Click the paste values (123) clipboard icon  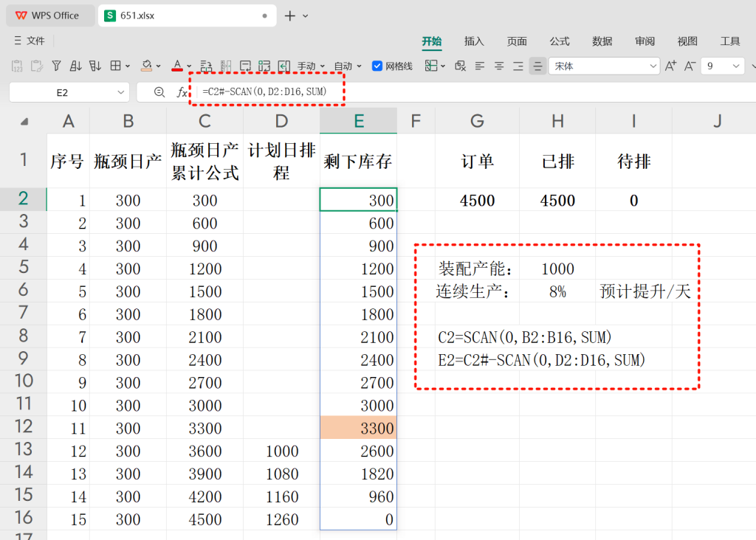[x=17, y=66]
